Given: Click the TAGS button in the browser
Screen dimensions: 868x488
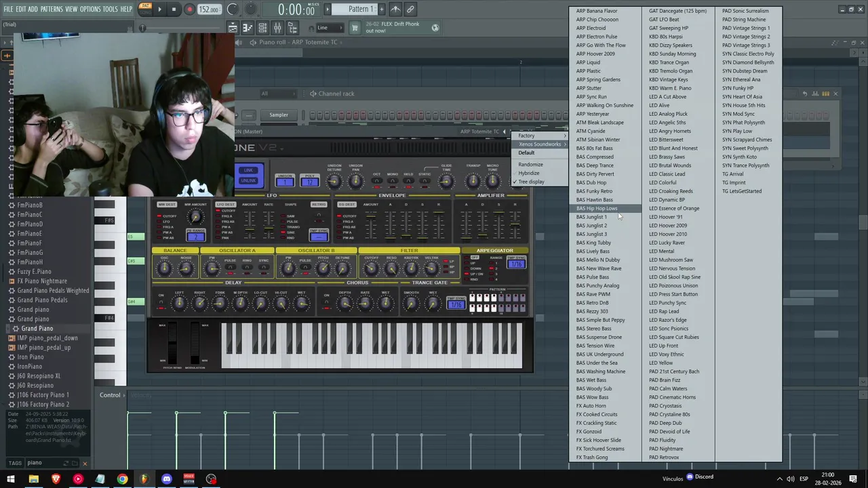Looking at the screenshot, I should pos(15,463).
